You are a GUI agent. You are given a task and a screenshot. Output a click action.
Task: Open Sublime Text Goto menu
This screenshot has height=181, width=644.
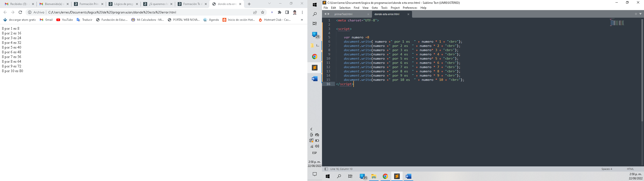coord(375,8)
